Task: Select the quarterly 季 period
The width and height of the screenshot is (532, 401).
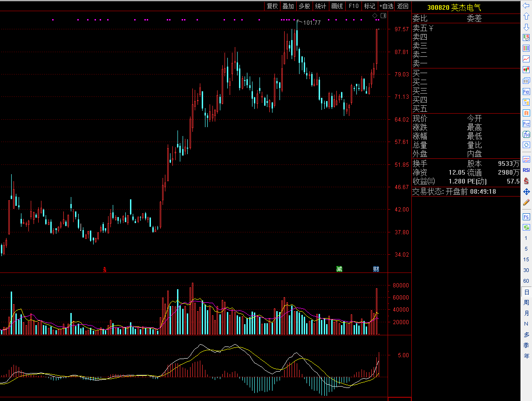Action: [526, 345]
